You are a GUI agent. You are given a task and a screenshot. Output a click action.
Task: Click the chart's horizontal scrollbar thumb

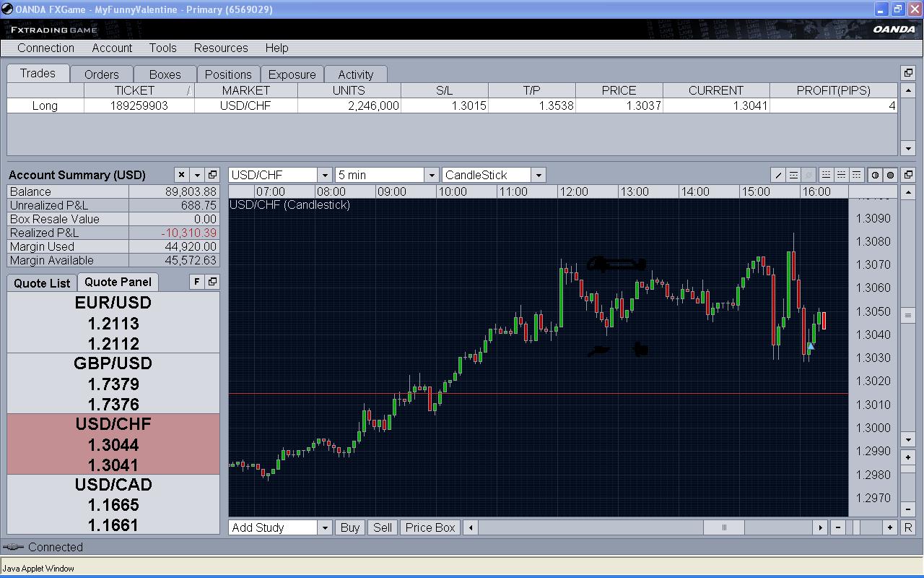[x=724, y=527]
